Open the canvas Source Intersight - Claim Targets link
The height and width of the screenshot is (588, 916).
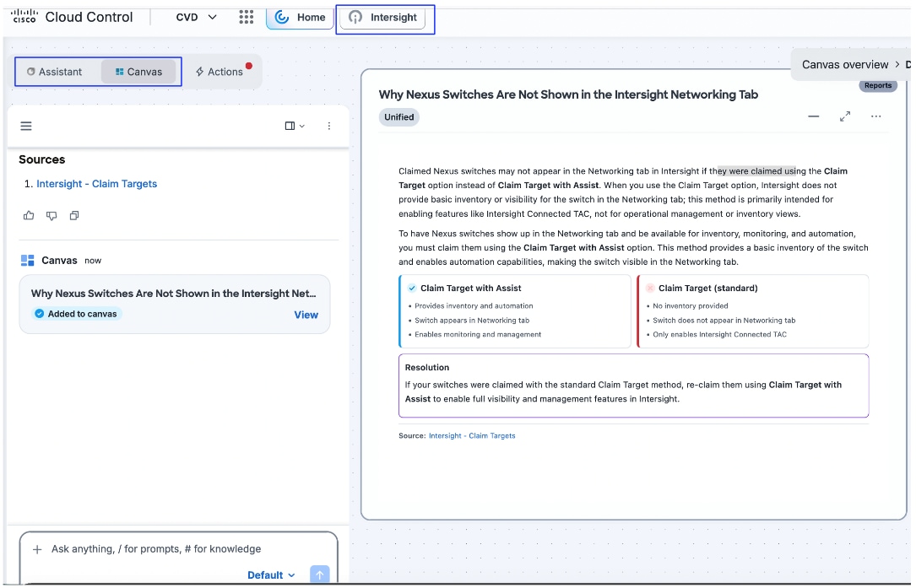(472, 436)
